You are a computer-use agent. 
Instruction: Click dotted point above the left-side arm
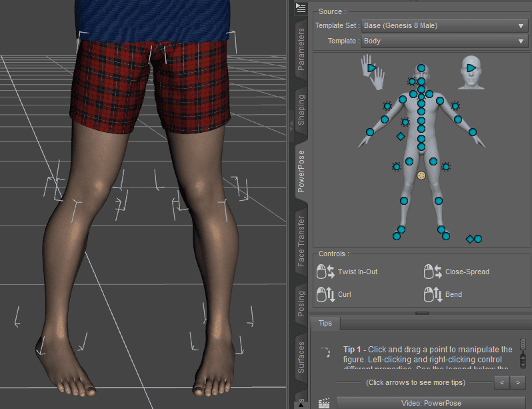tap(387, 106)
